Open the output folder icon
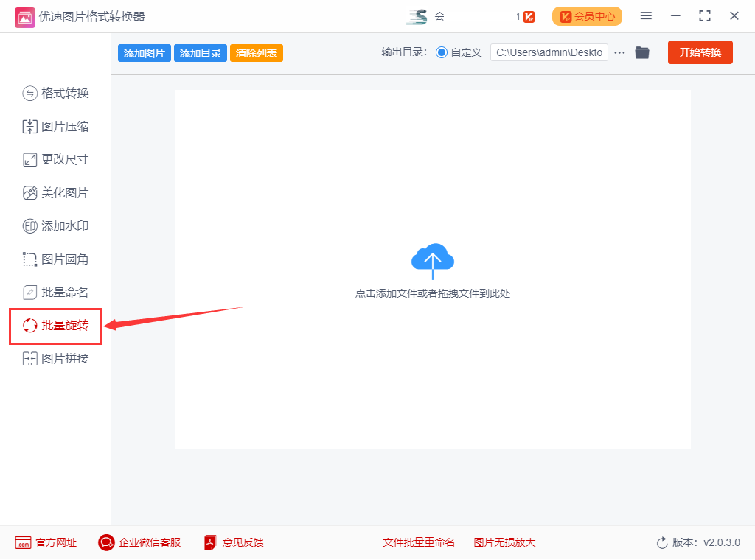Image resolution: width=755 pixels, height=560 pixels. pyautogui.click(x=642, y=52)
